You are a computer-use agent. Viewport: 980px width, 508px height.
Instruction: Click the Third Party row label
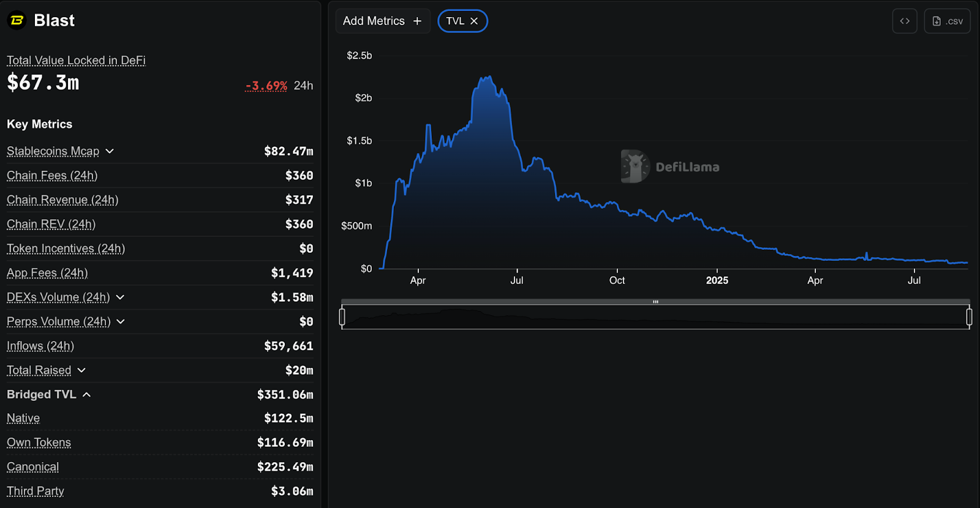(x=35, y=491)
